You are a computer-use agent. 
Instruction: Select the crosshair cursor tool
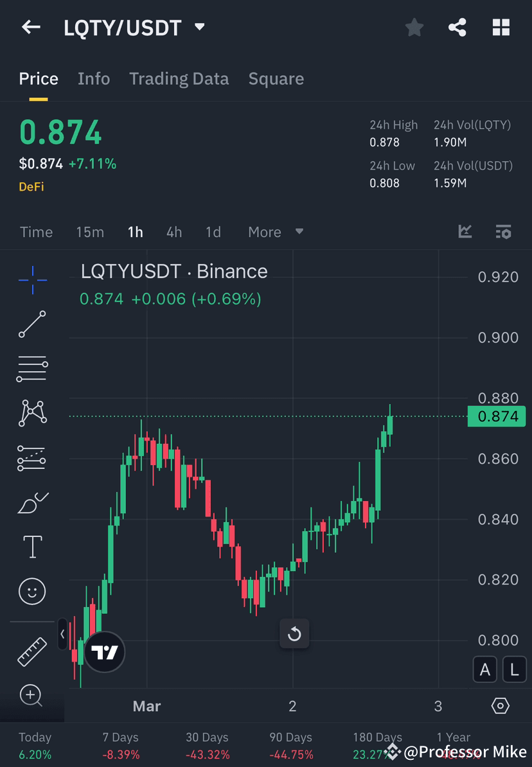32,279
